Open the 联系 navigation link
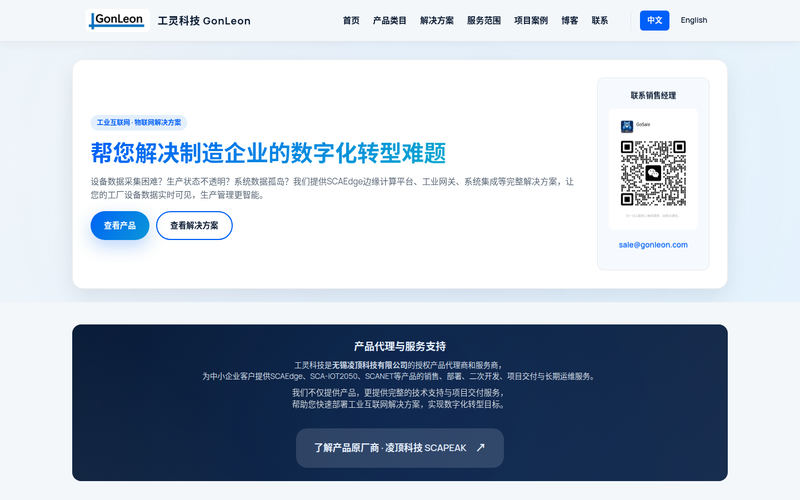 599,20
